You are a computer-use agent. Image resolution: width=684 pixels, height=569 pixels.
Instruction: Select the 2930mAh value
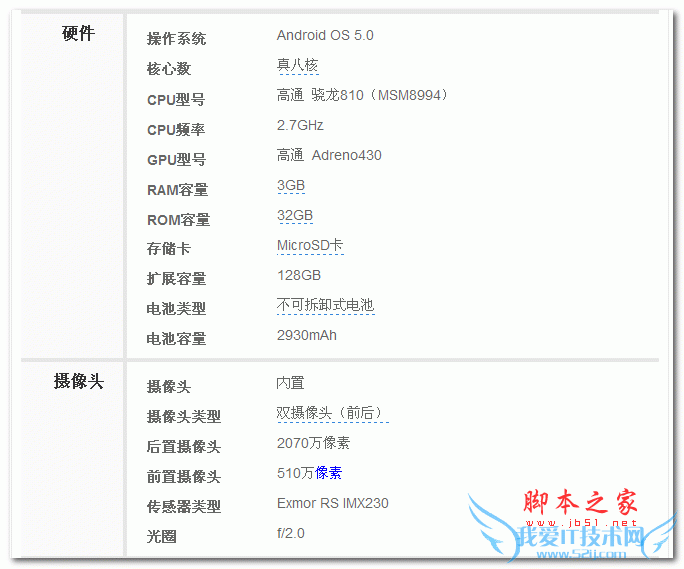[307, 335]
